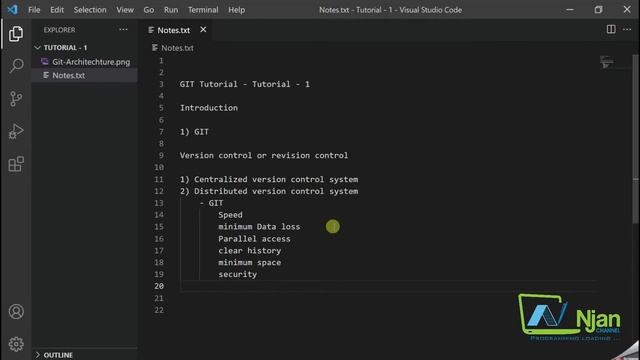Click the editor vertical scrollbar
This screenshot has height=360, width=640.
635,139
